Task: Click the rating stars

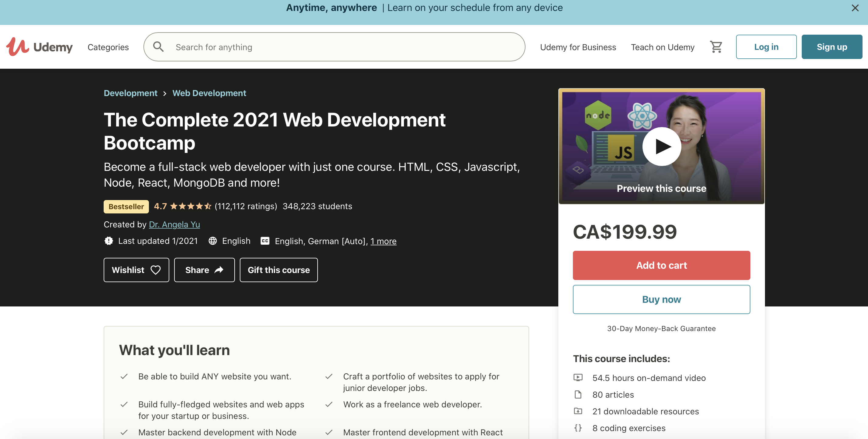Action: click(191, 206)
